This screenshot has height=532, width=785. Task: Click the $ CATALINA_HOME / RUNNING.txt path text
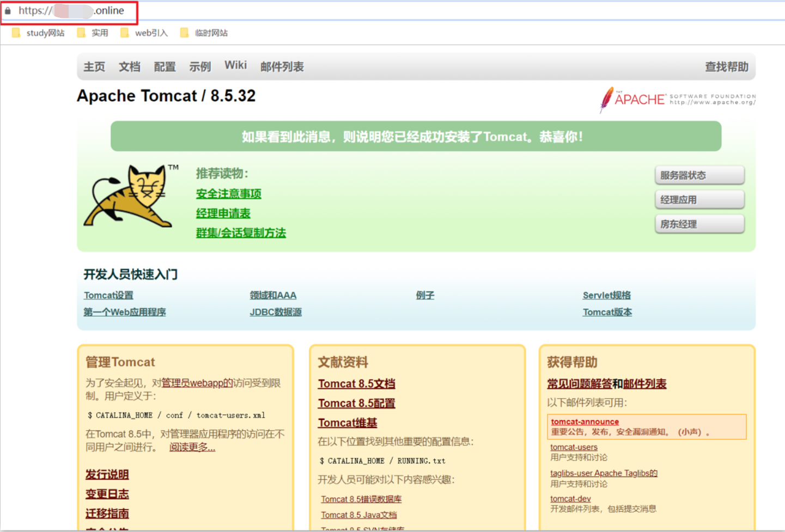(x=382, y=461)
